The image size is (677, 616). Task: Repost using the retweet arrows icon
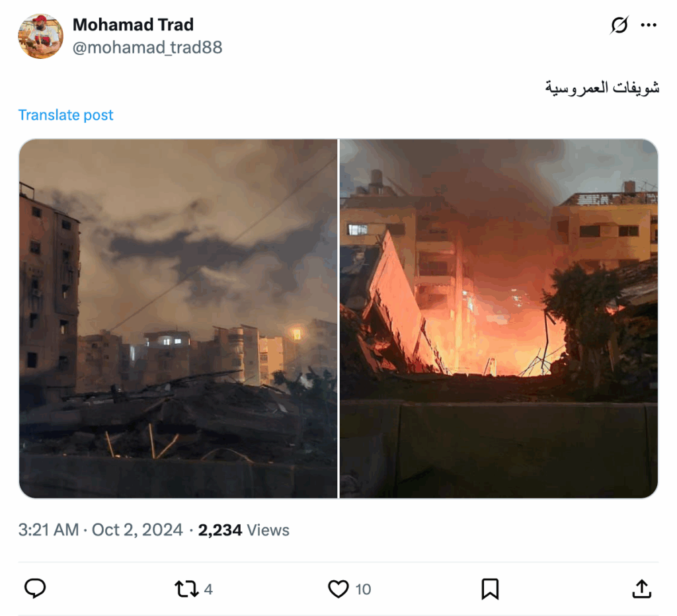[186, 589]
